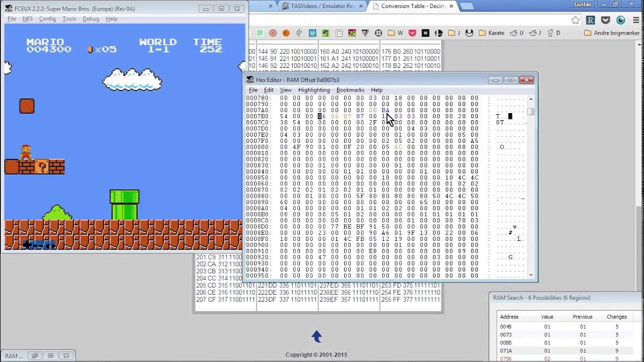Click the hex row address 0007B0
This screenshot has width=644, height=362.
coord(258,116)
